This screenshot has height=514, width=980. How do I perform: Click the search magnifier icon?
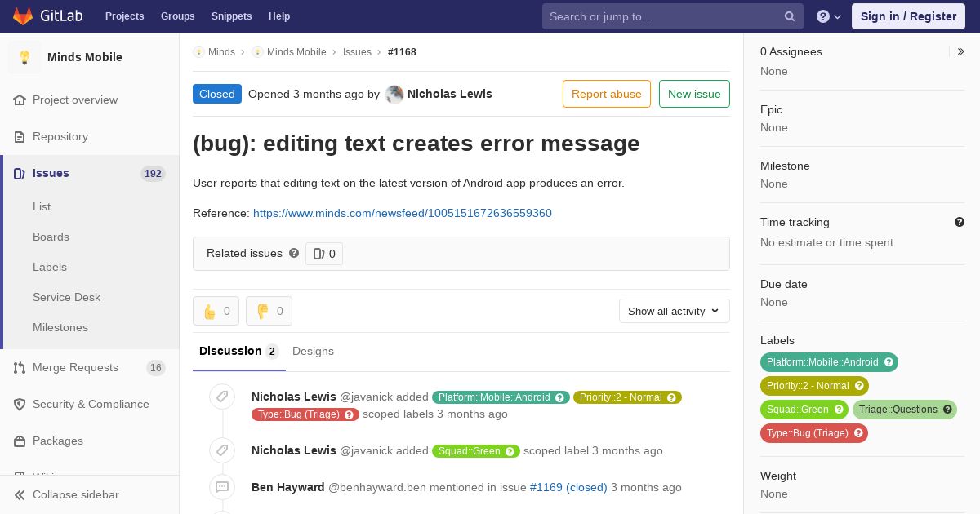click(790, 16)
